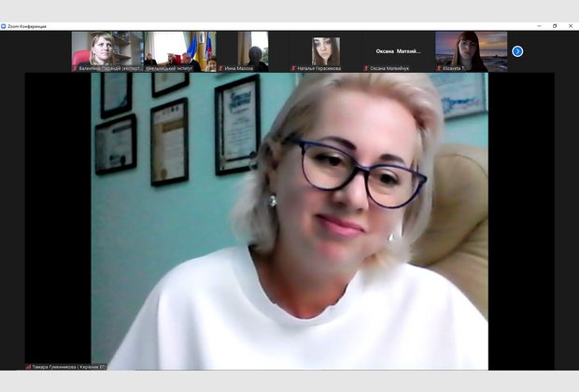Select Валентина Парандій's video thumbnail
Viewport: 579px width, 392px height.
pyautogui.click(x=107, y=49)
